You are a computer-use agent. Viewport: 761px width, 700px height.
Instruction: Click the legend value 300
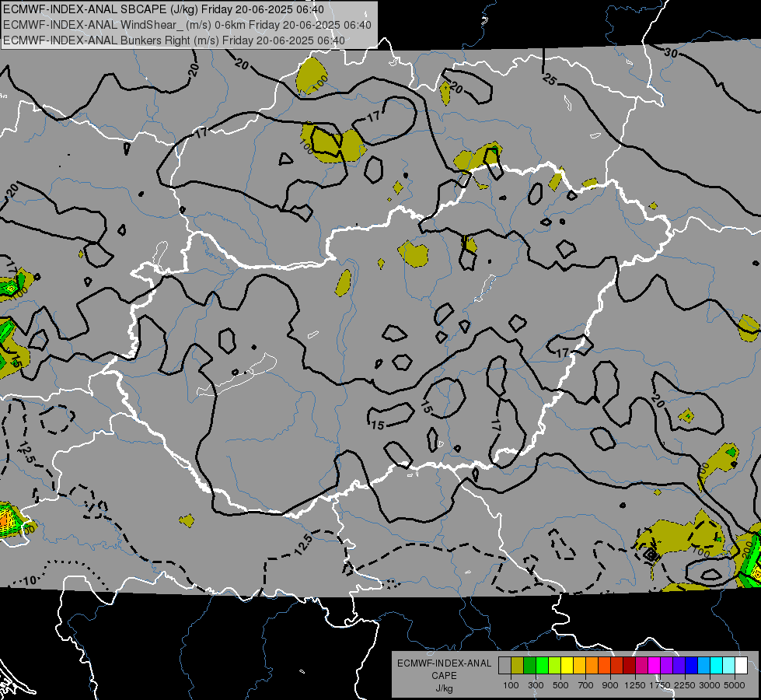coord(536,685)
